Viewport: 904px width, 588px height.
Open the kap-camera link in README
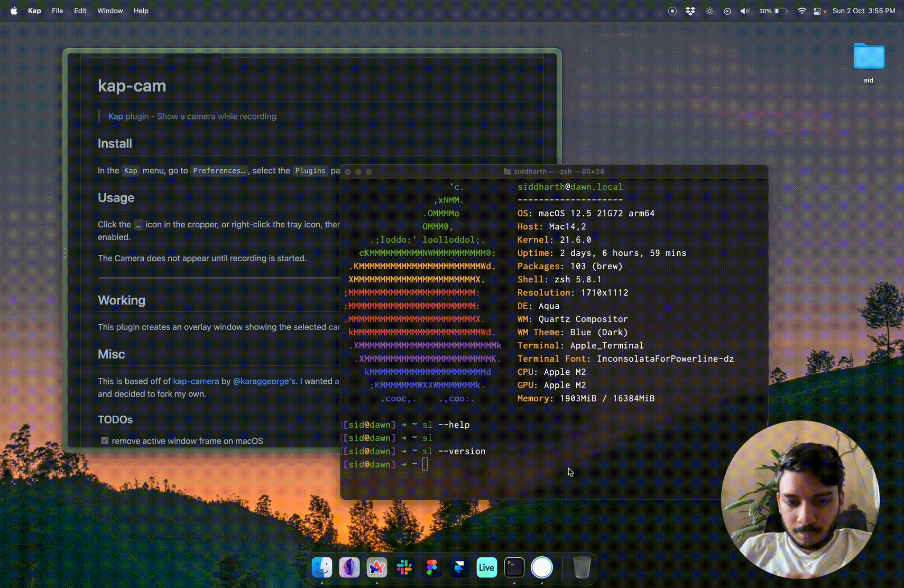196,381
